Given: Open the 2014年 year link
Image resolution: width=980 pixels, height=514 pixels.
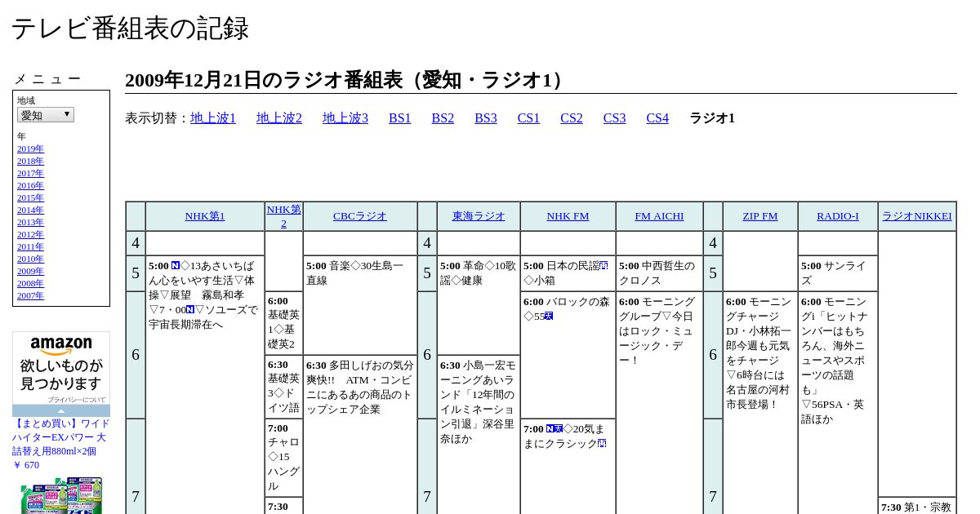Looking at the screenshot, I should [x=30, y=210].
